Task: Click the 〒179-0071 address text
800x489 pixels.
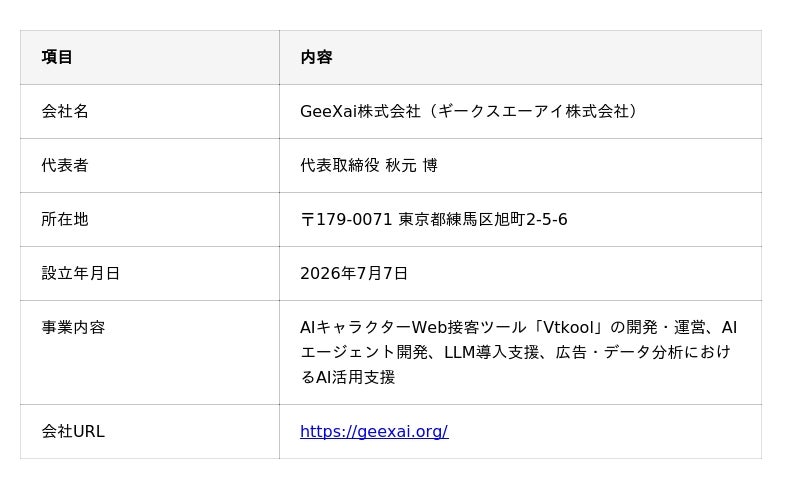Action: (346, 219)
